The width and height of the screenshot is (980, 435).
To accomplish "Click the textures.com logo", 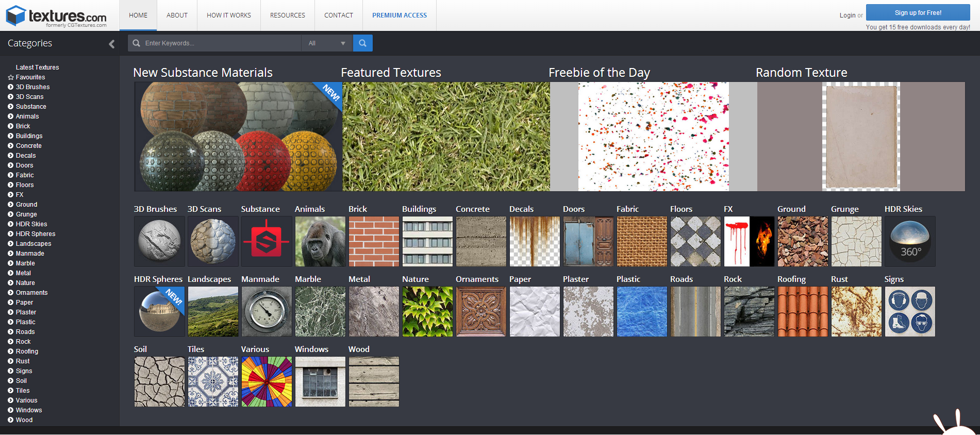I will (x=57, y=16).
